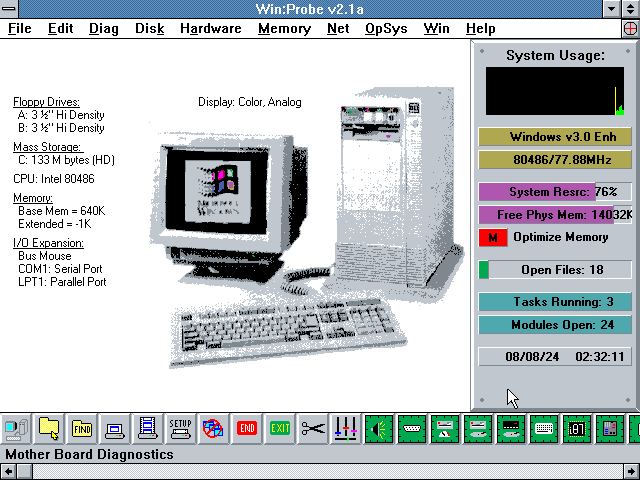Click the crossed-out windows prohibition icon

(213, 429)
